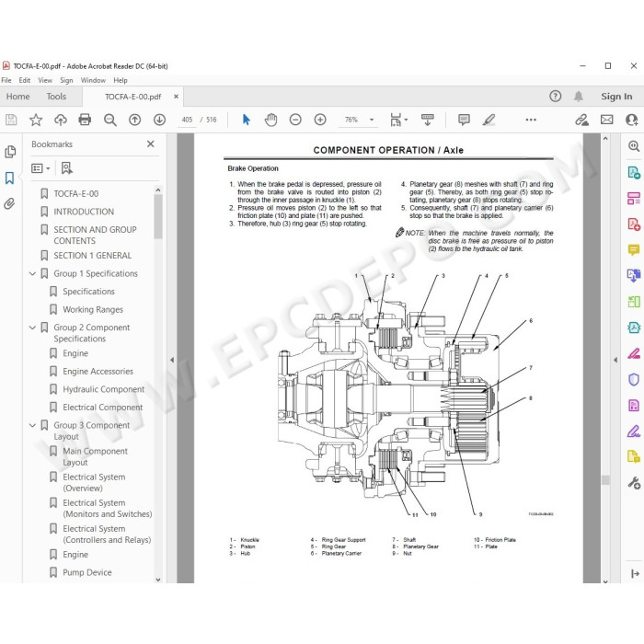Open More Tools wrench icon in right pane

tap(634, 483)
